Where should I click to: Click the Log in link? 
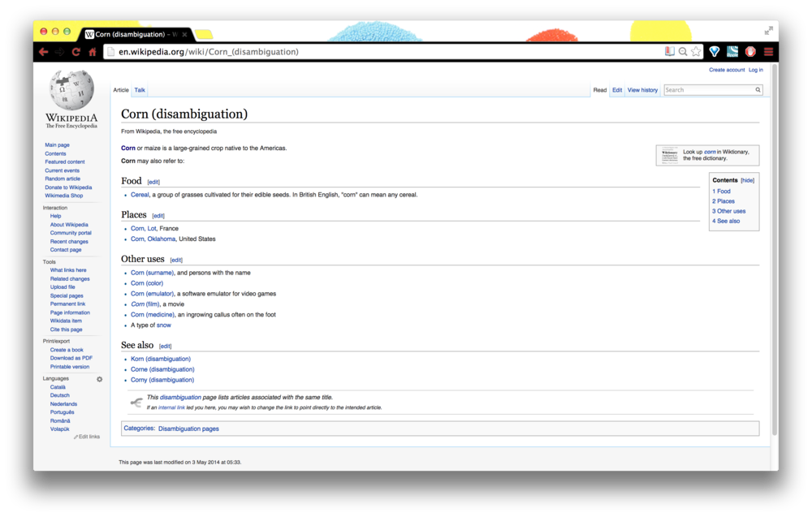pyautogui.click(x=755, y=70)
